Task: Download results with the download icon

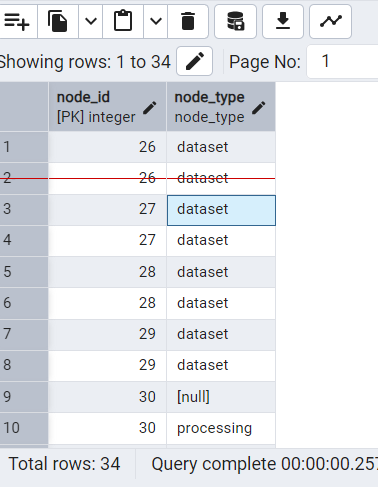Action: [x=283, y=22]
